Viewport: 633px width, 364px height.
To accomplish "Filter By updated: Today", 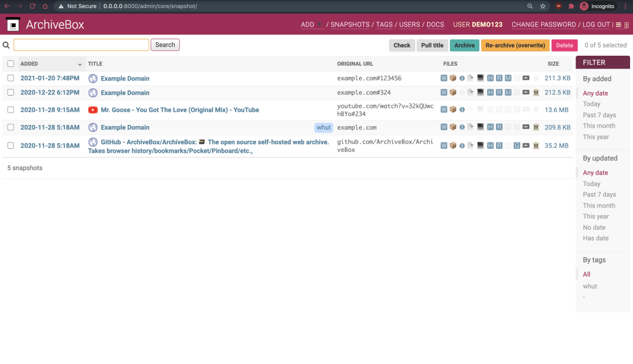I will pos(591,183).
